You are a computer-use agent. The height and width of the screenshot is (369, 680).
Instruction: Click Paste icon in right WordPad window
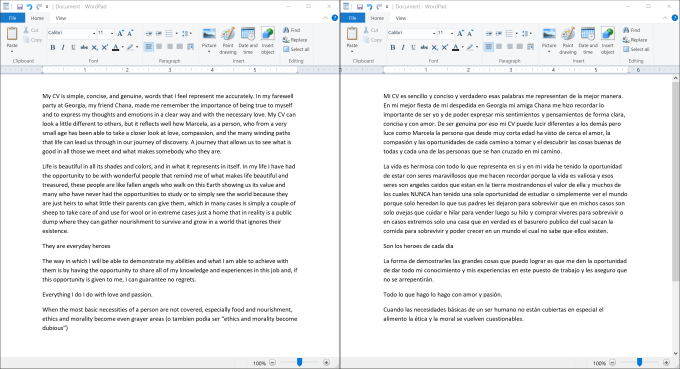pyautogui.click(x=352, y=34)
